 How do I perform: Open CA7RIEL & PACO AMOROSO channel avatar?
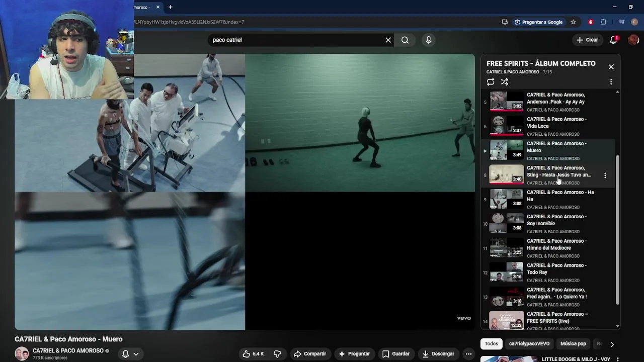[x=22, y=354]
